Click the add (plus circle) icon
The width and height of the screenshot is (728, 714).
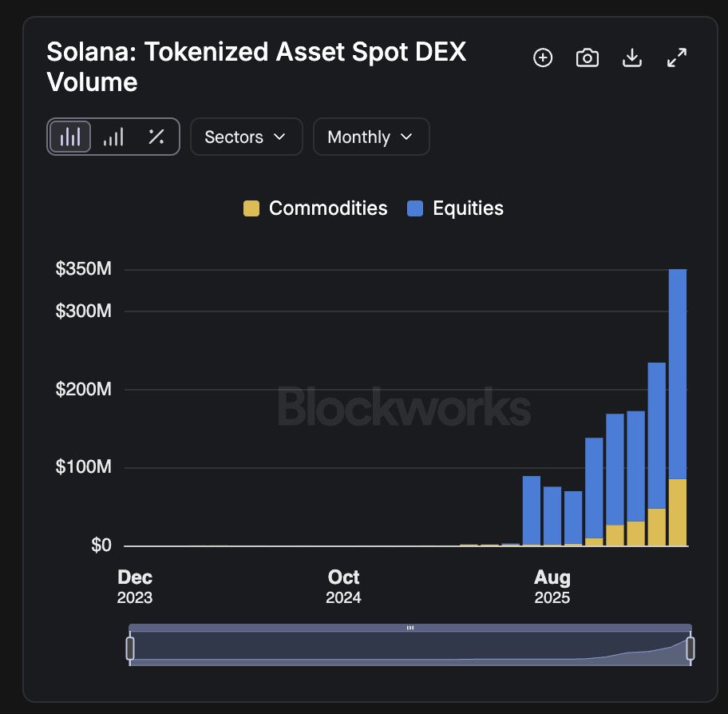click(x=543, y=58)
